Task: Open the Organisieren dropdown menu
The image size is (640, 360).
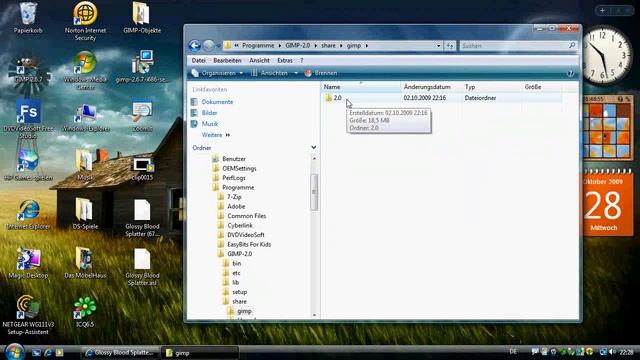Action: (x=217, y=73)
